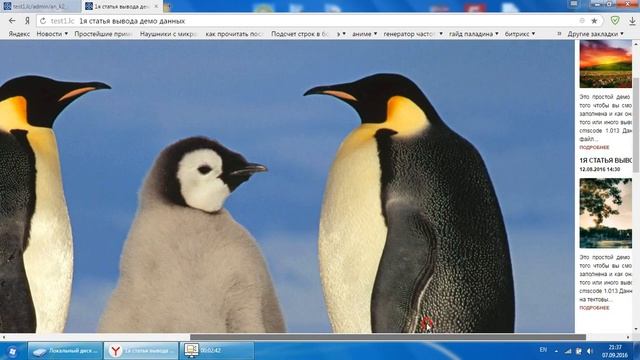Click the horizontal scrollbar left arrow
Viewport: 640px width, 360px height.
tap(4, 337)
